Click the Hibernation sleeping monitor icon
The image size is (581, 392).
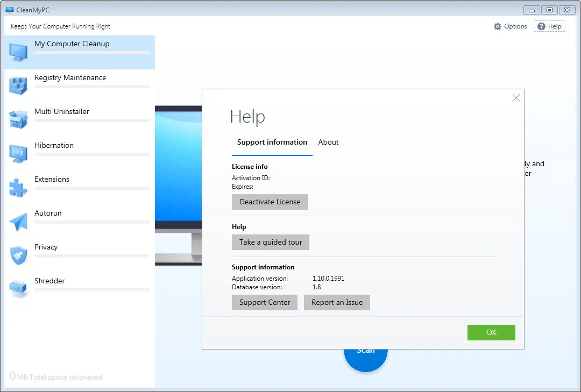tap(18, 153)
